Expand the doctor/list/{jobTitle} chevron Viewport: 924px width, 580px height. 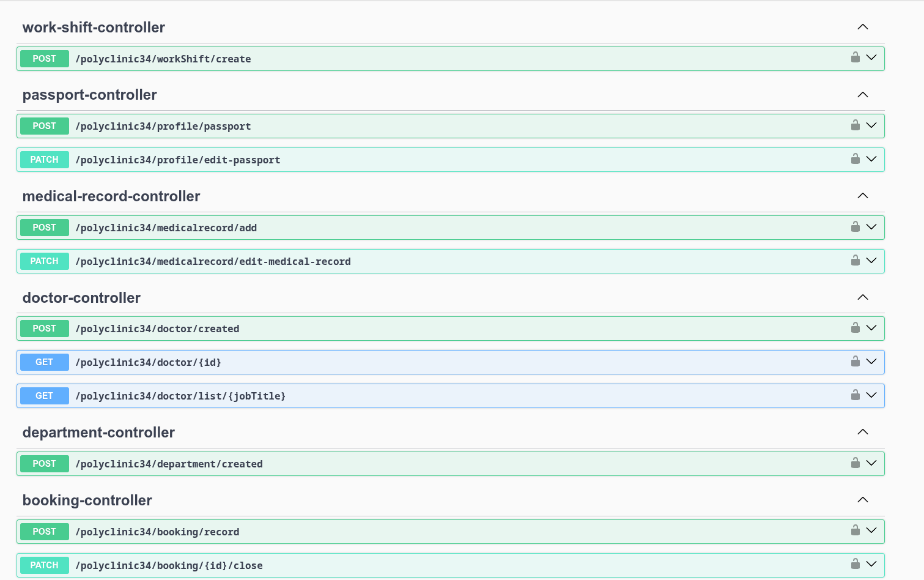871,395
